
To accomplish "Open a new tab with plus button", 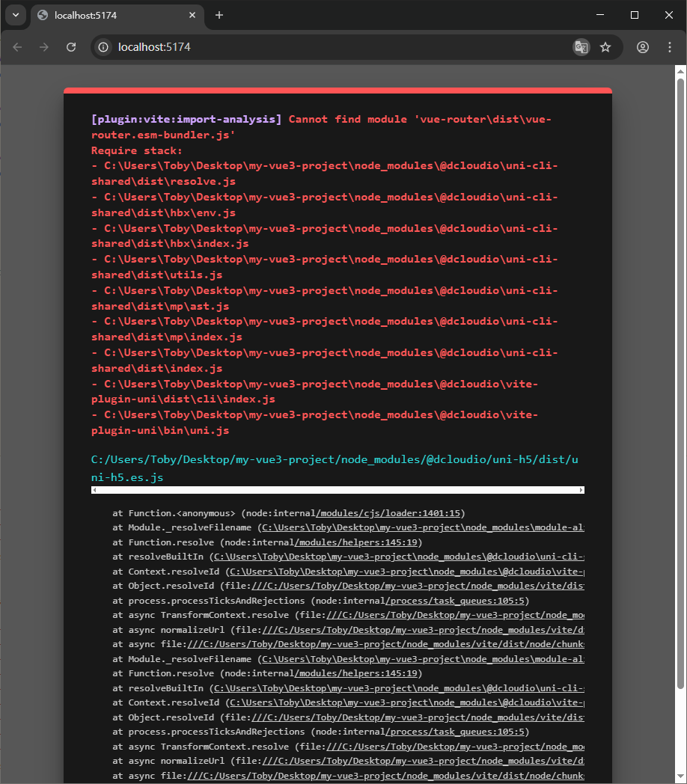I will click(219, 15).
